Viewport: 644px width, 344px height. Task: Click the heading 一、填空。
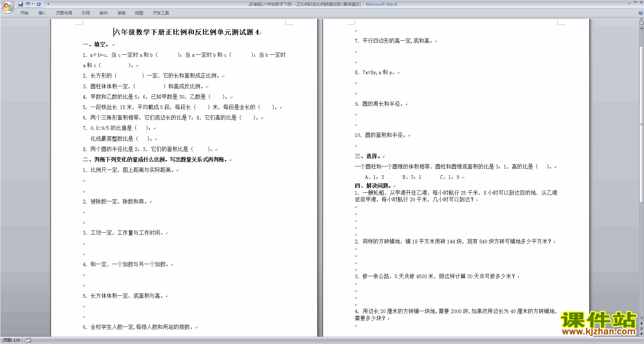[x=96, y=44]
